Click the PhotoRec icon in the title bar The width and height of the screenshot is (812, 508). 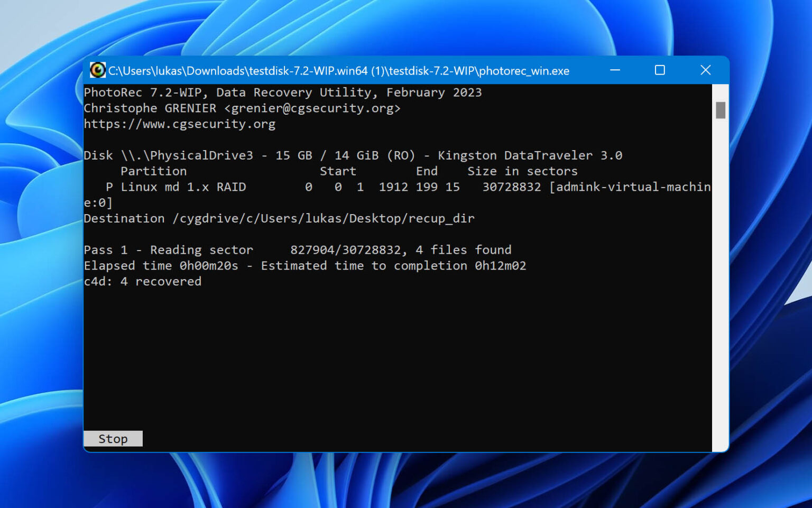98,70
